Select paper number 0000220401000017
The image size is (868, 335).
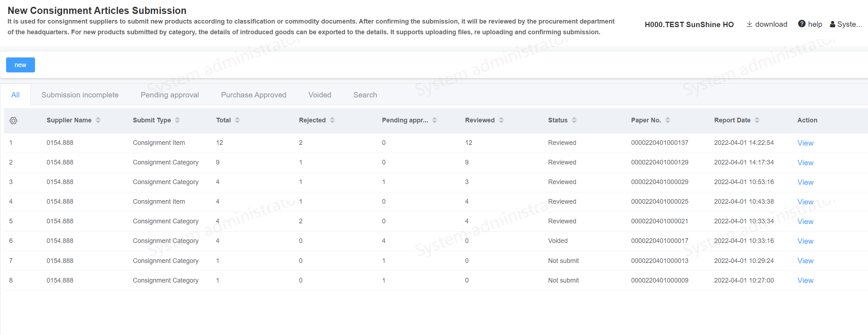(x=659, y=241)
